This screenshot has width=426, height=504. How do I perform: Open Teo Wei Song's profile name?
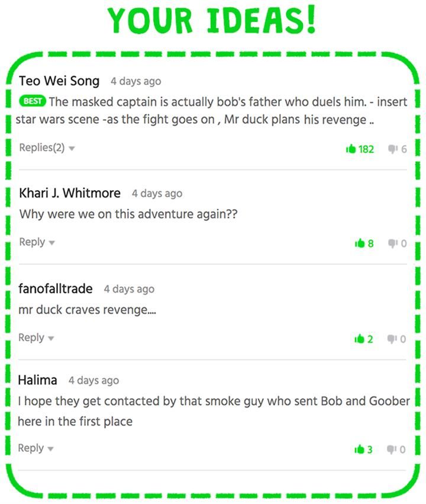tap(59, 81)
